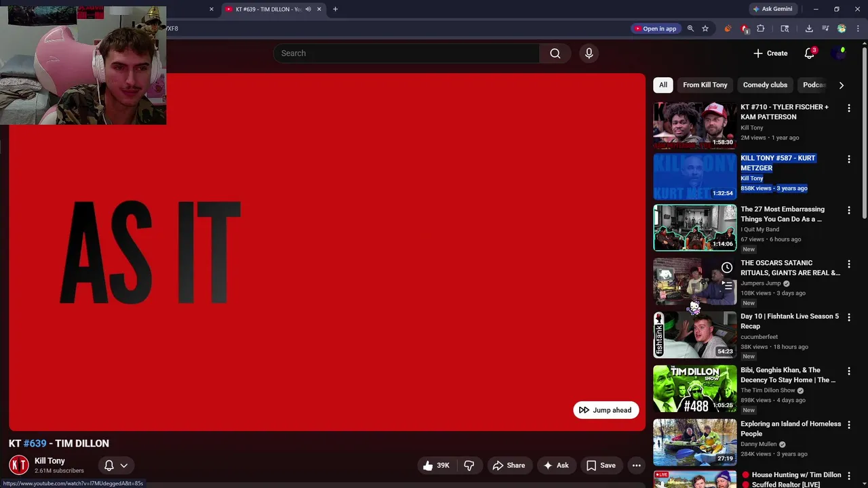Select the All filter chip
This screenshot has width=868, height=488.
pyautogui.click(x=663, y=85)
